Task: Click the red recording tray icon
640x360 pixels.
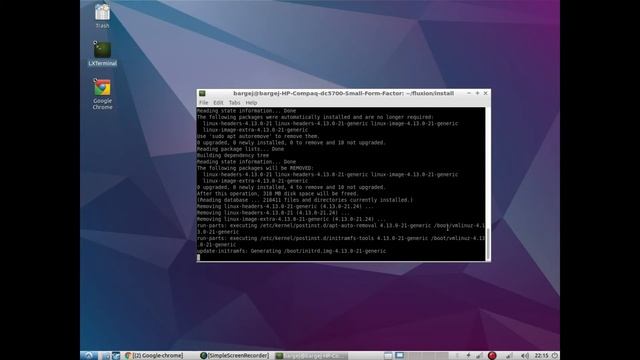Action: click(x=492, y=356)
